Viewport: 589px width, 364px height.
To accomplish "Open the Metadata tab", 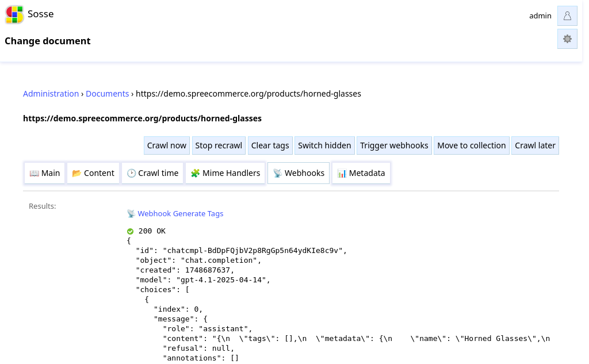I will click(x=361, y=173).
